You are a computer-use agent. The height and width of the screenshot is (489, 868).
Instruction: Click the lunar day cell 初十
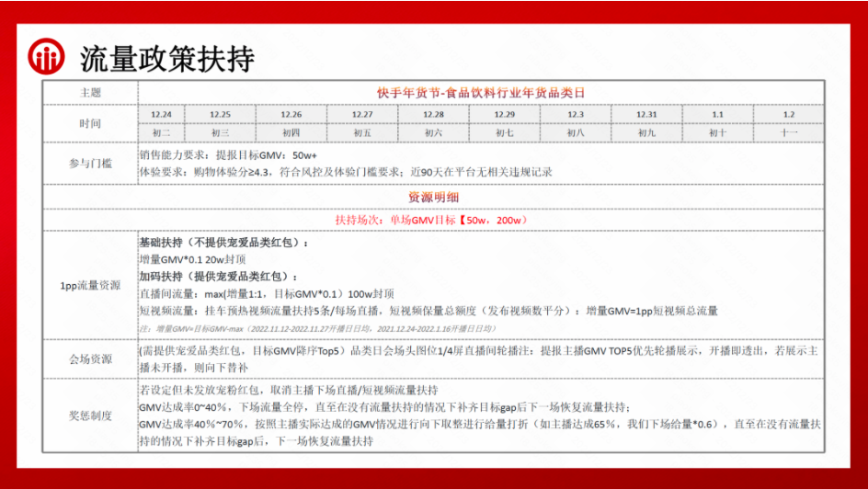tap(718, 132)
